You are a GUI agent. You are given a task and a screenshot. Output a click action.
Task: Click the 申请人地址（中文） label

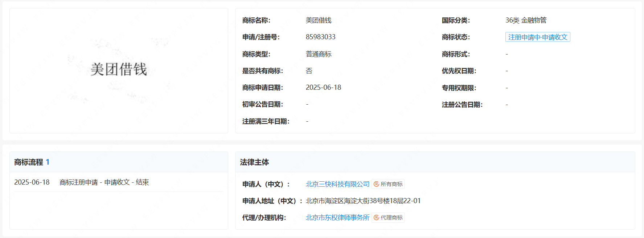pos(272,201)
